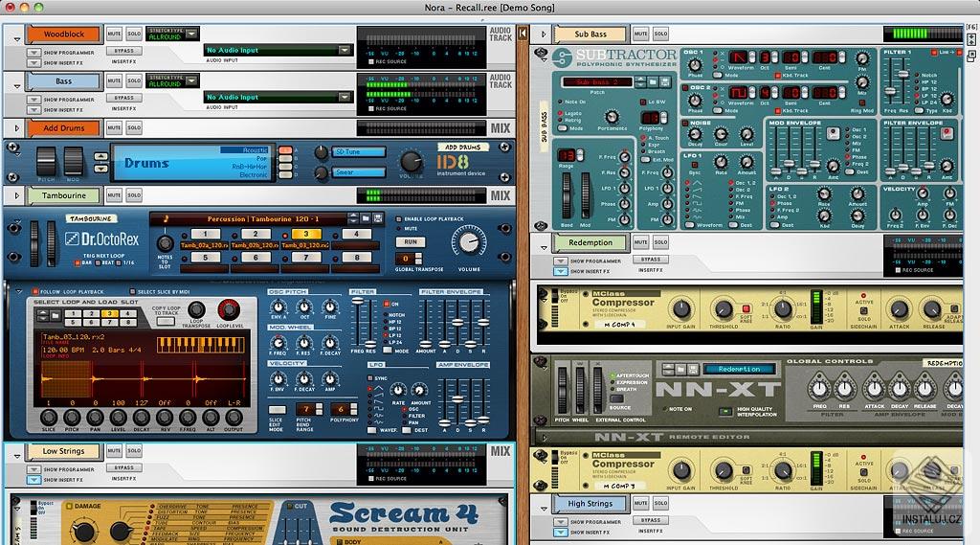980x545 pixels.
Task: Toggle Show Insert FX for Low Strings
Action: 33,480
